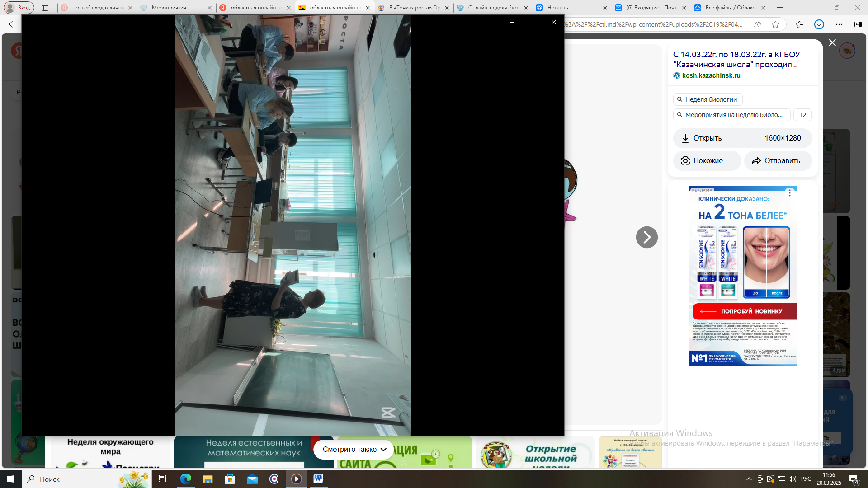Image resolution: width=868 pixels, height=488 pixels.
Task: Open Неделя естественных и математических наук thumbnail
Action: pos(254,452)
